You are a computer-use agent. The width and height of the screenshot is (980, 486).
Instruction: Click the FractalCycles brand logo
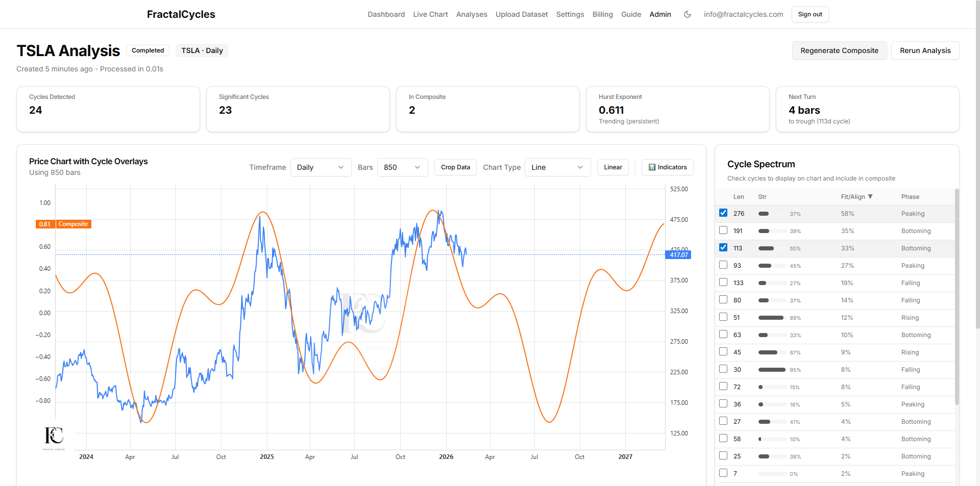pyautogui.click(x=181, y=14)
